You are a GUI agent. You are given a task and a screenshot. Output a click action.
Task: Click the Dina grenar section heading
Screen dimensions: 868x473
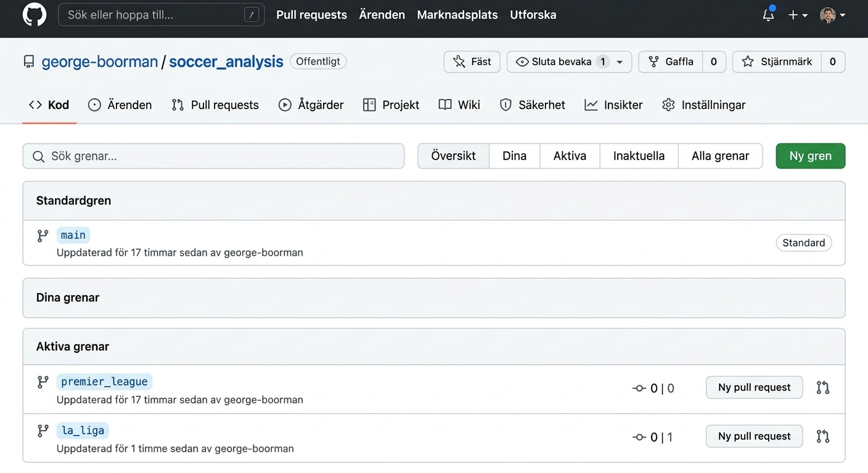point(68,297)
